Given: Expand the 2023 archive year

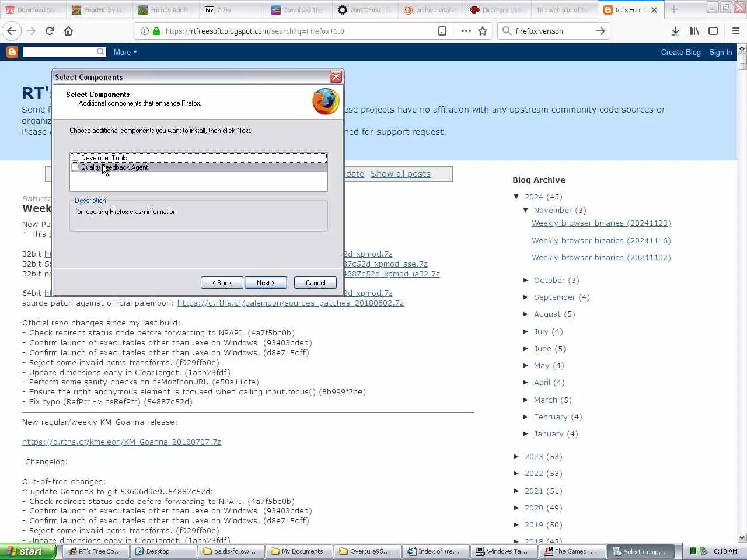Looking at the screenshot, I should point(516,456).
